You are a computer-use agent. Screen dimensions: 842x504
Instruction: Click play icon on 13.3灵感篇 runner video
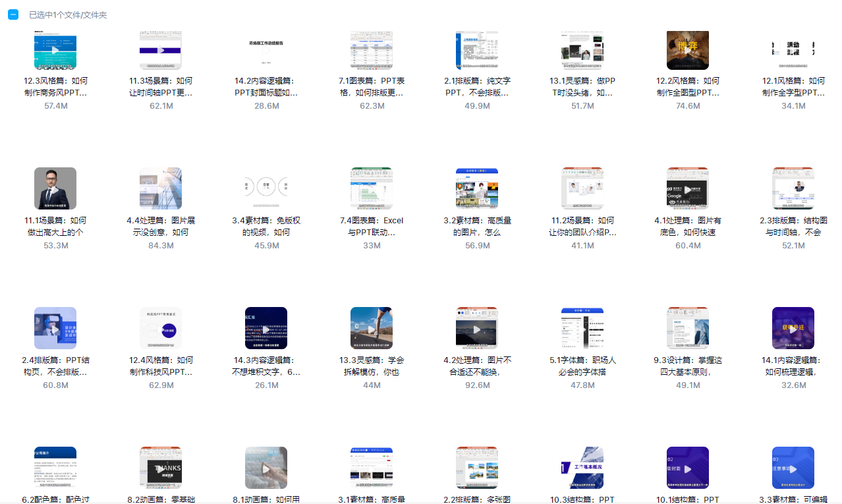click(x=372, y=329)
